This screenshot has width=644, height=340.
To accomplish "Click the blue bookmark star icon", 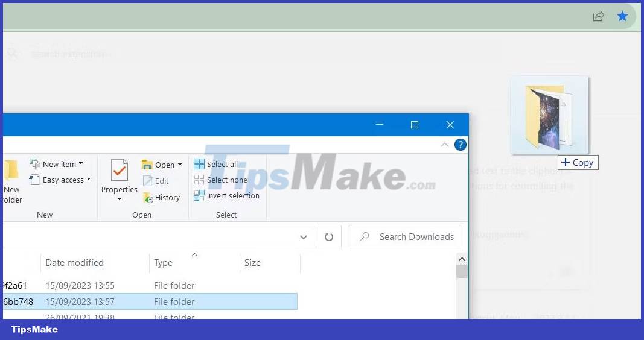I will 623,16.
